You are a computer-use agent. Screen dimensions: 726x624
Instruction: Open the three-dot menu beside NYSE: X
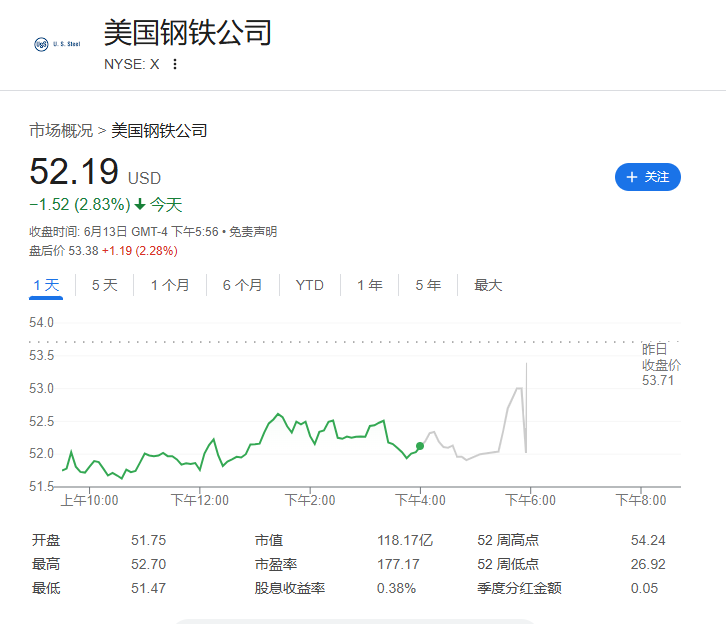click(x=175, y=64)
